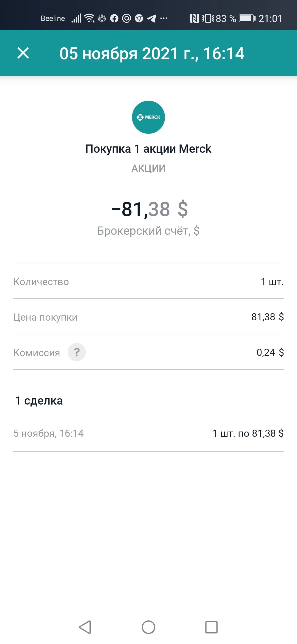Tap the three dots notification overflow
Screen dimensions: 297x644
(164, 18)
